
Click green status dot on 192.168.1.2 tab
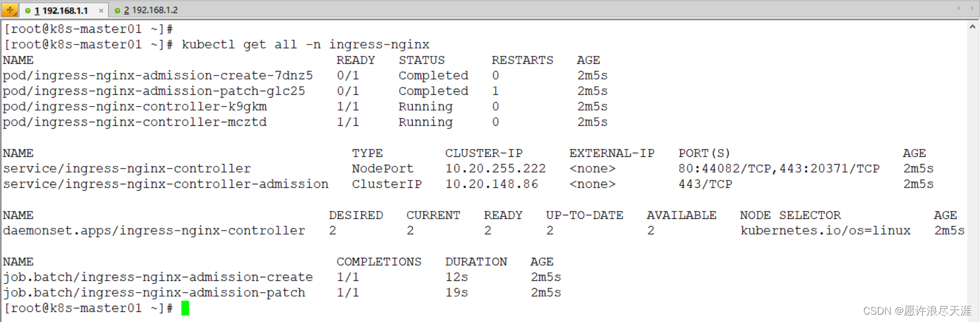tap(117, 11)
